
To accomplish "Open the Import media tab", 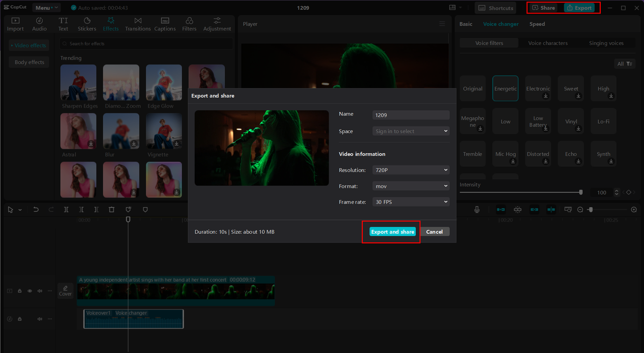I will tap(15, 24).
